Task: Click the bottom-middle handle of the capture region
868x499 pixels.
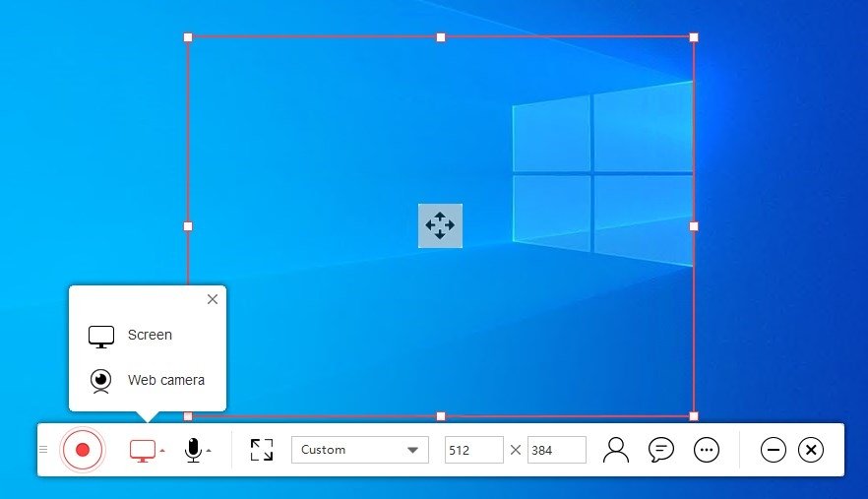Action: (441, 416)
